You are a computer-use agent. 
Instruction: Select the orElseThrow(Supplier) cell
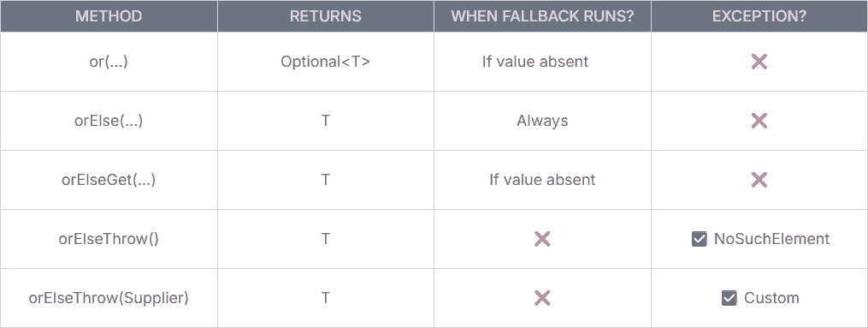click(109, 298)
